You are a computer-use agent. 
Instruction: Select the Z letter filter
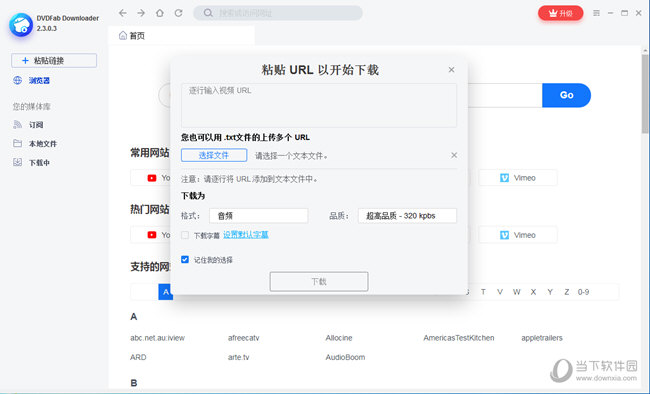tap(567, 292)
